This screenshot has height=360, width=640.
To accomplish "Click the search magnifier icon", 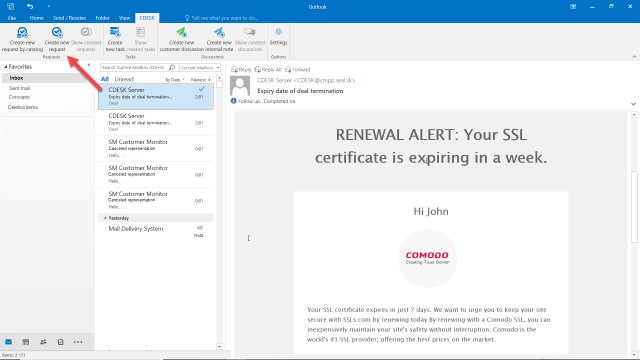I will (172, 67).
